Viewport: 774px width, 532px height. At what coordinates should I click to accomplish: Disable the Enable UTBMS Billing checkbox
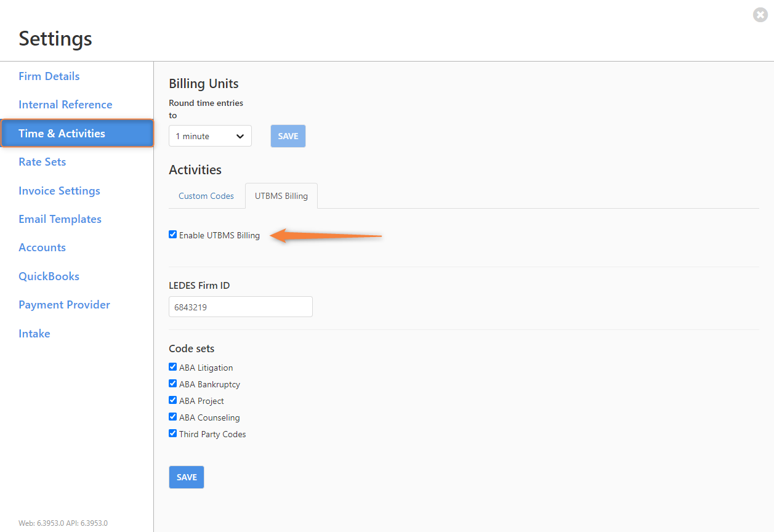pos(172,234)
